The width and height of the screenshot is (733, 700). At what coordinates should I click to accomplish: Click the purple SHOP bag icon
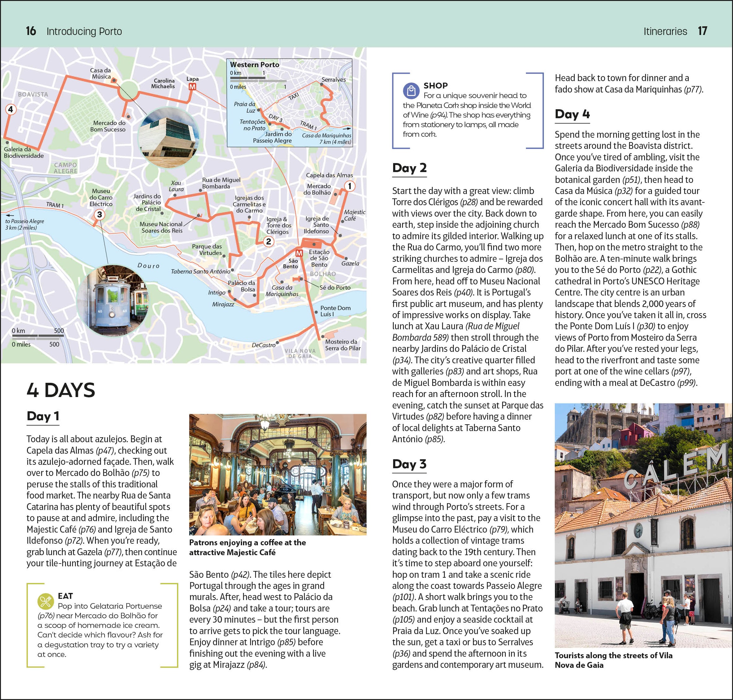(x=411, y=91)
